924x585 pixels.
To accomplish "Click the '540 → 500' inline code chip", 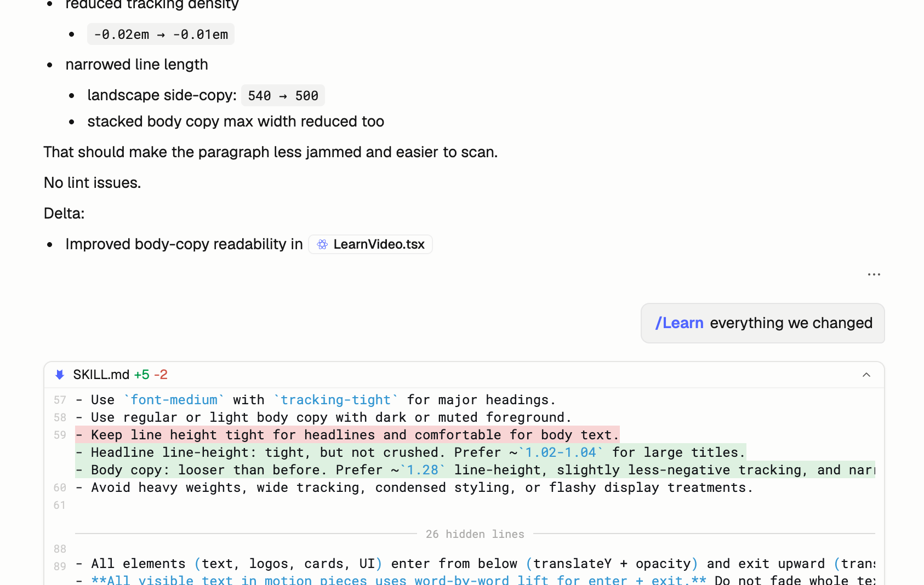I will [x=283, y=96].
